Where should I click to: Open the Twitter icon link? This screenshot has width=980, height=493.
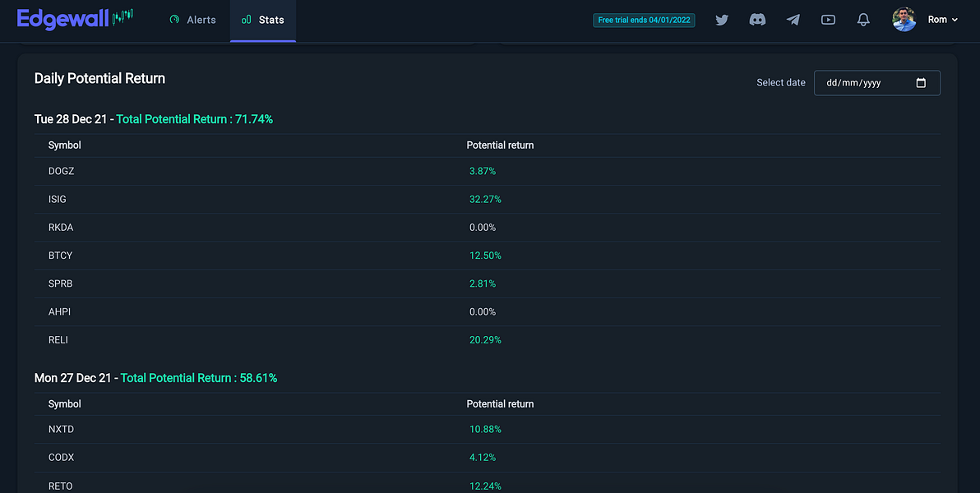click(x=722, y=20)
